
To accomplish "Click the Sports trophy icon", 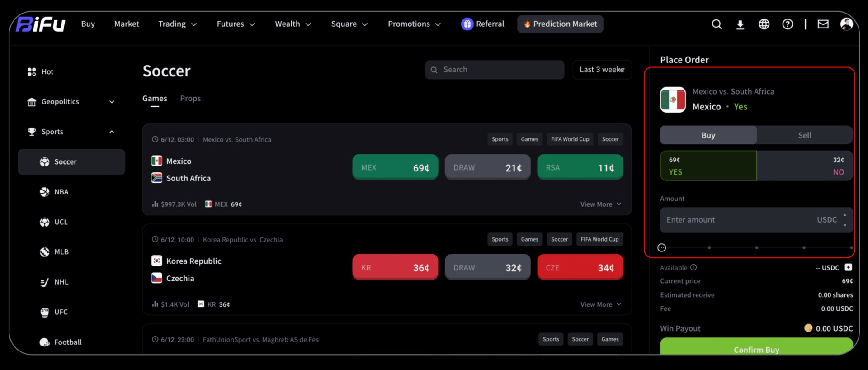I will 32,132.
